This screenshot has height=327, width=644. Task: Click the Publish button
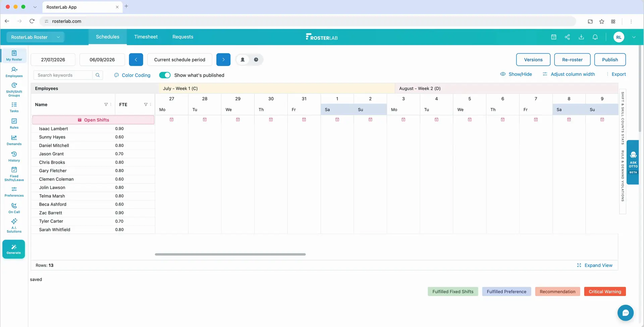point(610,60)
